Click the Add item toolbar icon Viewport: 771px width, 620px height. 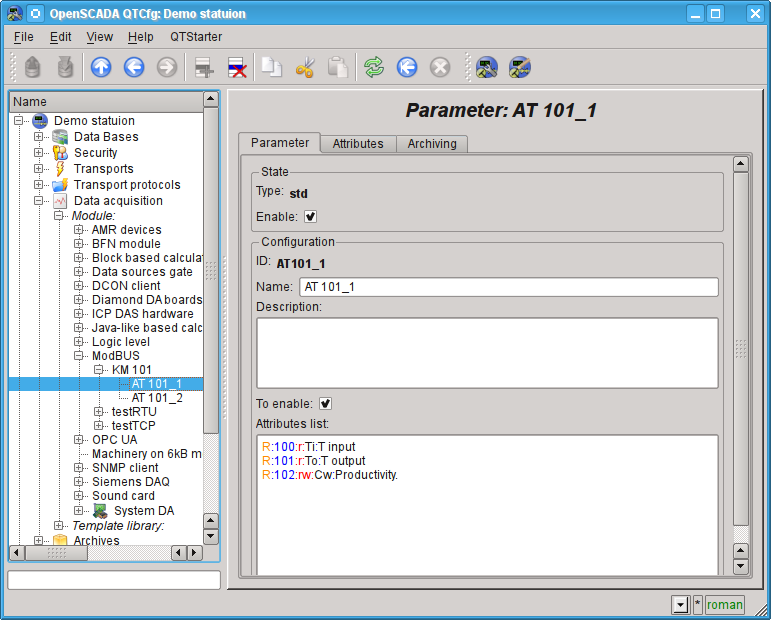[x=204, y=67]
